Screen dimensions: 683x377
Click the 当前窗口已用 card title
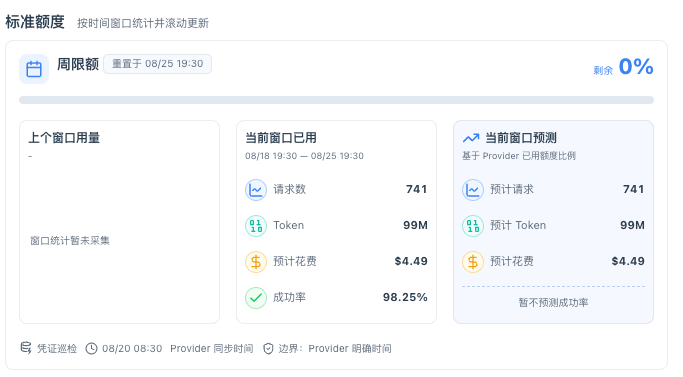pos(281,138)
